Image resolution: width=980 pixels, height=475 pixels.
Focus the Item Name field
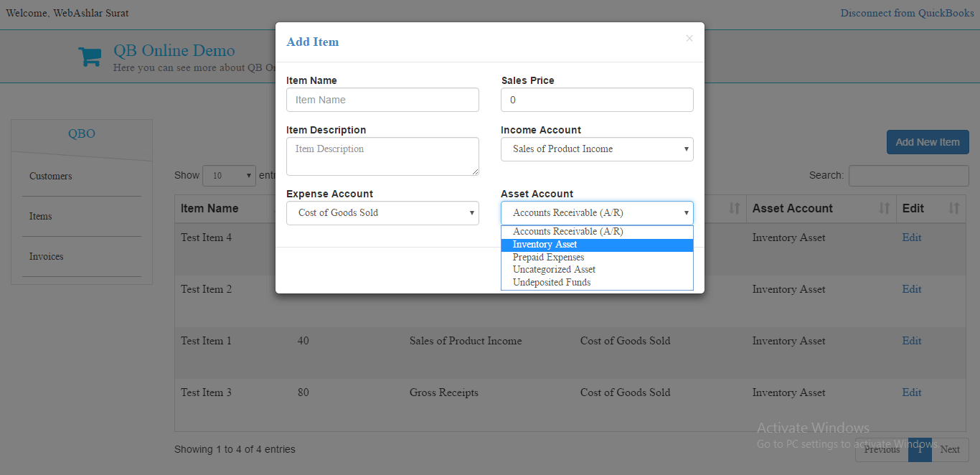(382, 100)
